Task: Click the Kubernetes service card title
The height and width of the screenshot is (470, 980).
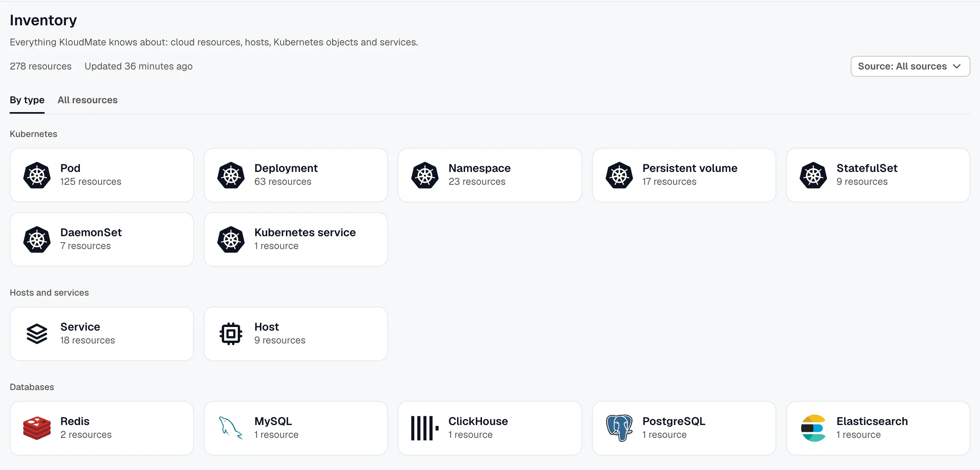Action: 305,232
